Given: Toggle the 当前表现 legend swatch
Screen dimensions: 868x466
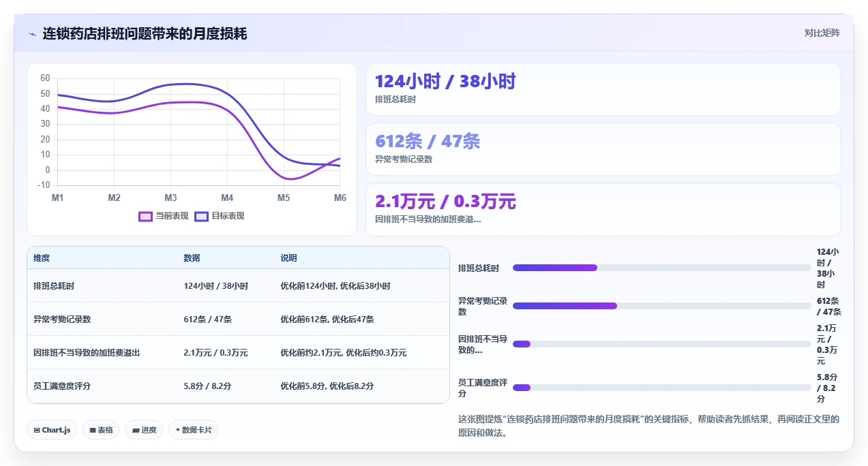Looking at the screenshot, I should [145, 216].
